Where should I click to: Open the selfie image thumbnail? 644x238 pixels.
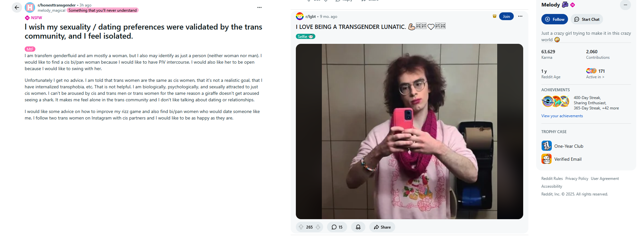[409, 132]
